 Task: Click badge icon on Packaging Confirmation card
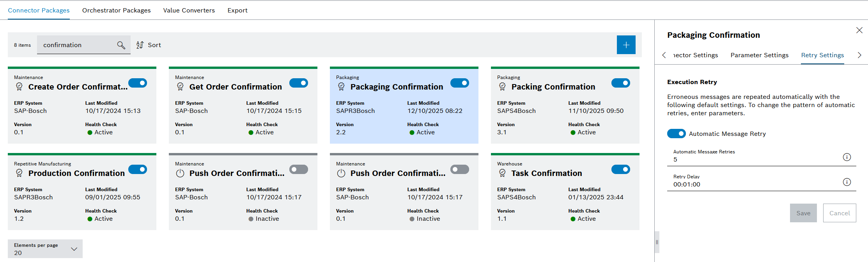[x=341, y=87]
